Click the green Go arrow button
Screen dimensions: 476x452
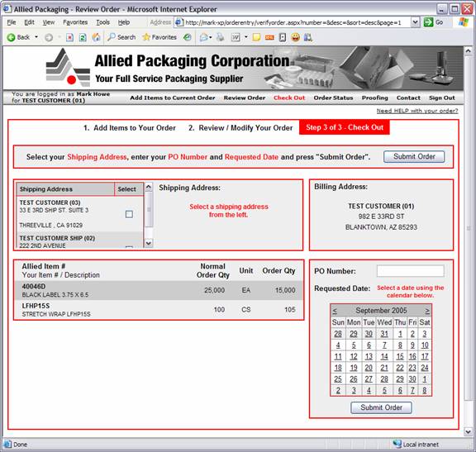428,22
